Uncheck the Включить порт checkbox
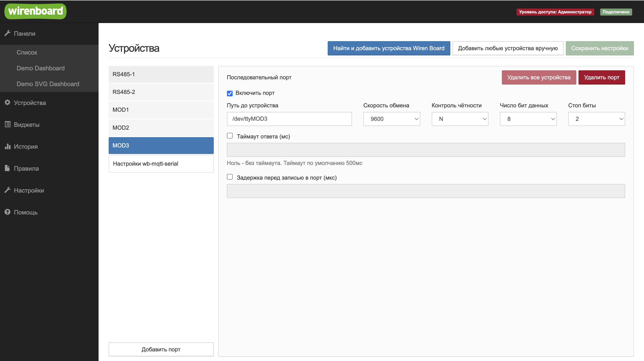 click(x=230, y=93)
